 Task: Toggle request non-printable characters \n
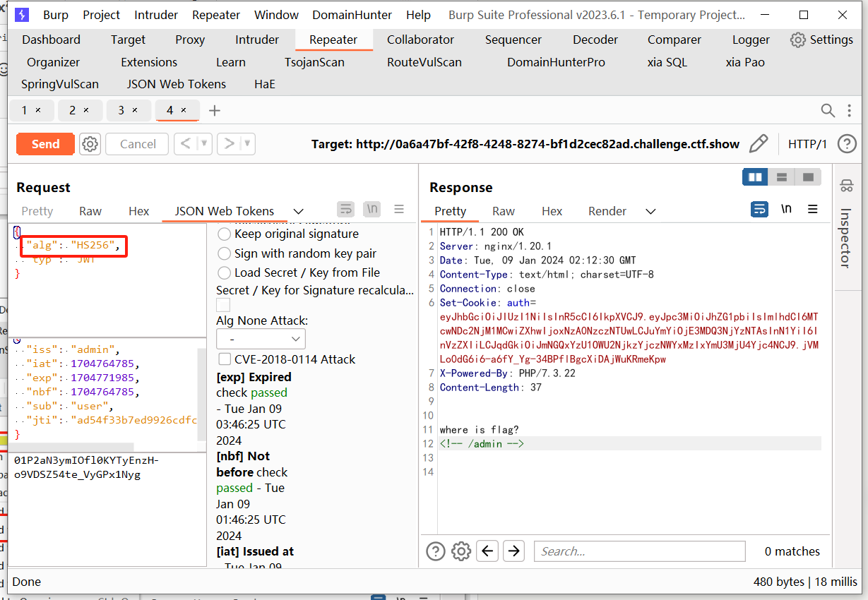point(372,210)
